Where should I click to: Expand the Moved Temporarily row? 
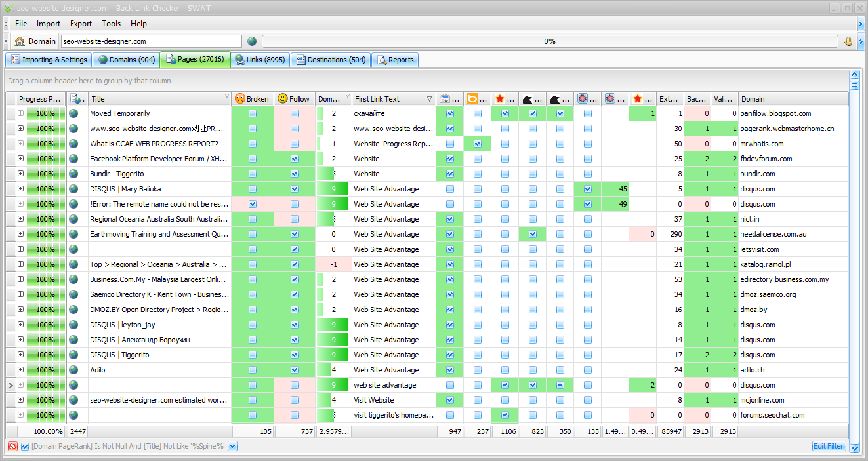(20, 113)
